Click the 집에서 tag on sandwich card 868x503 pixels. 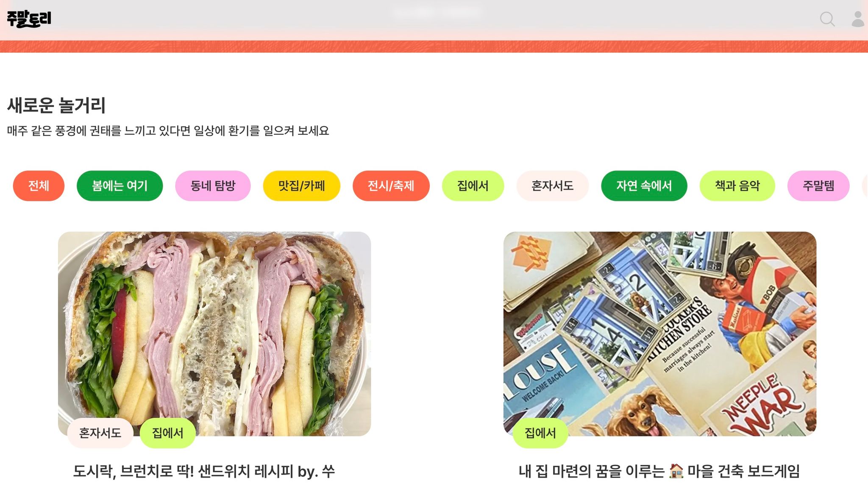point(167,433)
